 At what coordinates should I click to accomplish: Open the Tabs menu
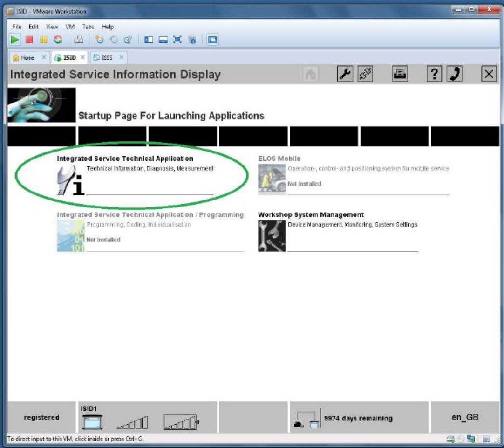(x=88, y=27)
